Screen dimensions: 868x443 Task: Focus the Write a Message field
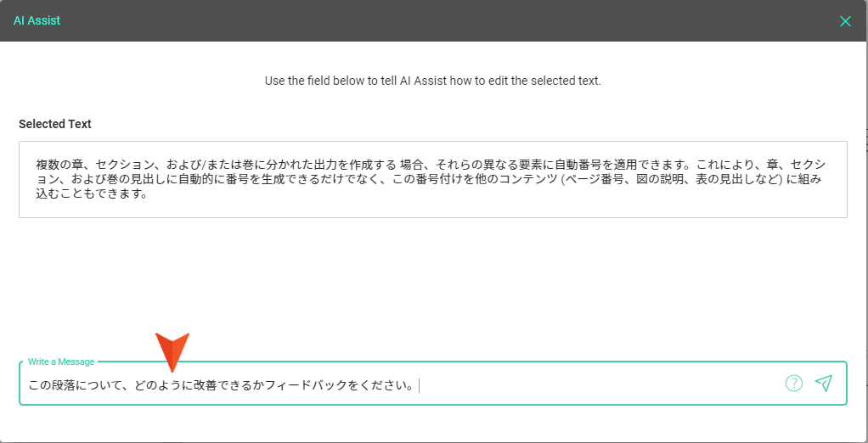click(433, 384)
